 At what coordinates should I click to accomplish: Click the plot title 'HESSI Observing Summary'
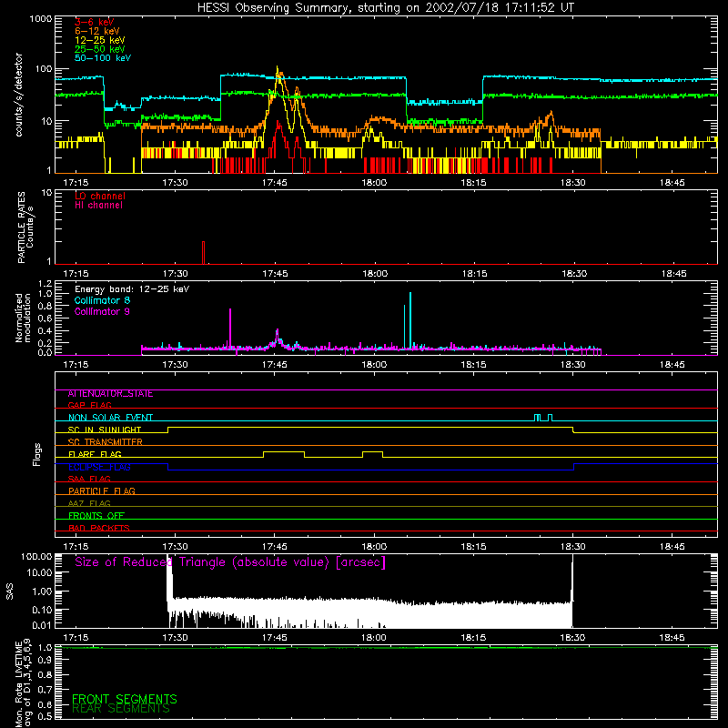tap(272, 8)
